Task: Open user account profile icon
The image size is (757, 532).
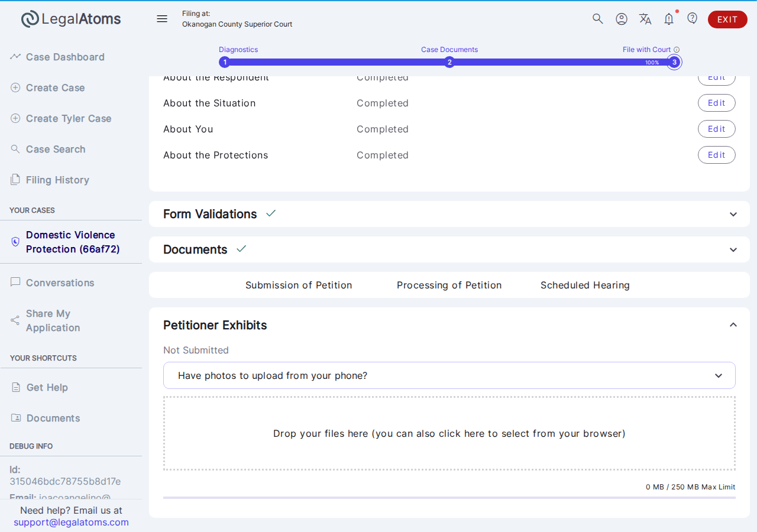Action: pos(622,19)
